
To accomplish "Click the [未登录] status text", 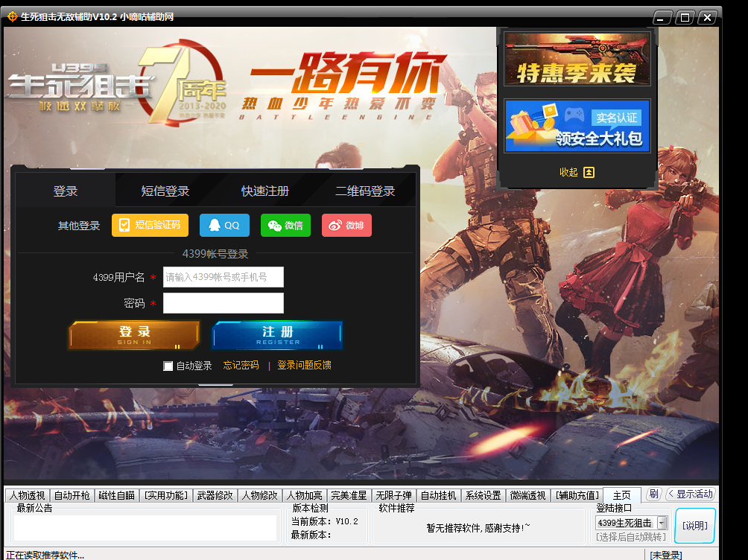I will (x=666, y=555).
